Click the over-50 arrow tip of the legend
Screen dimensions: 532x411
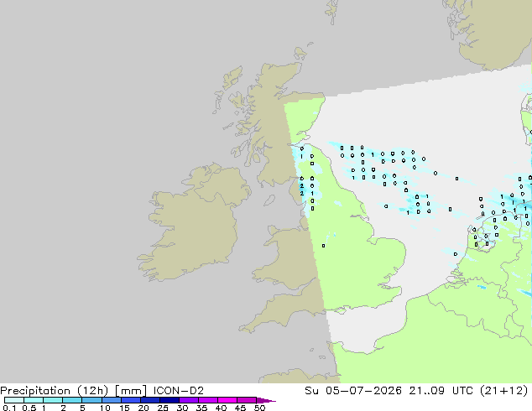[266, 400]
